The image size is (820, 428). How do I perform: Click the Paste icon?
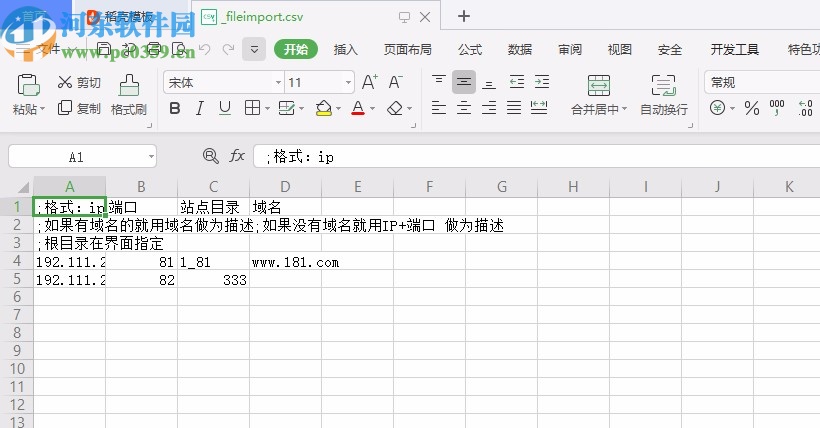[28, 85]
